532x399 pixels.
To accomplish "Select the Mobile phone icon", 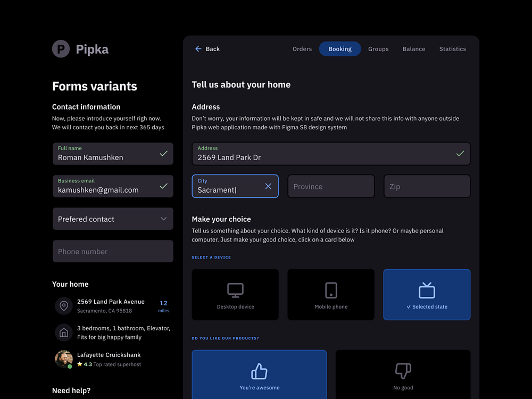I will click(x=330, y=290).
